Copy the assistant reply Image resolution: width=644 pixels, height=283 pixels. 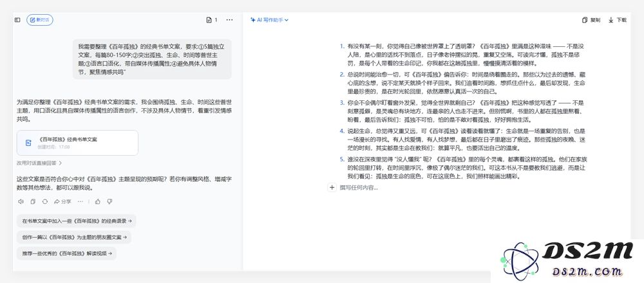coord(33,201)
